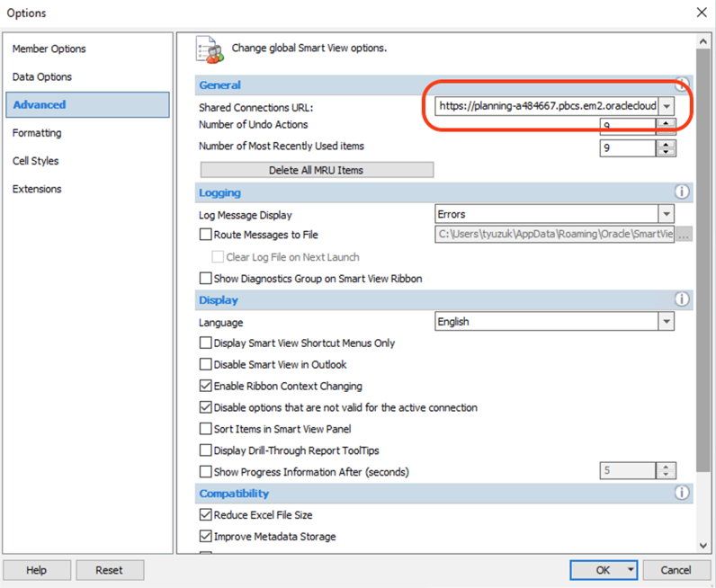The image size is (716, 588).
Task: Click the Reset button
Action: click(109, 570)
